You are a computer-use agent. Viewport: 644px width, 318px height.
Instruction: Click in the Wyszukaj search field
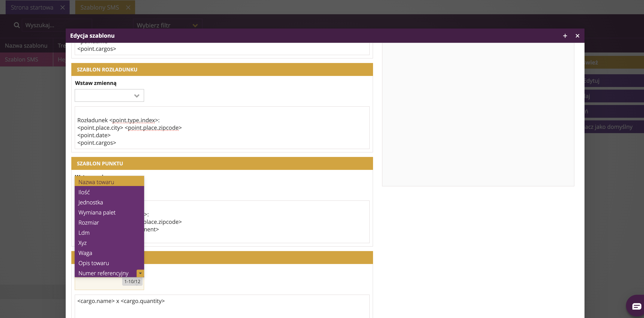pyautogui.click(x=57, y=25)
